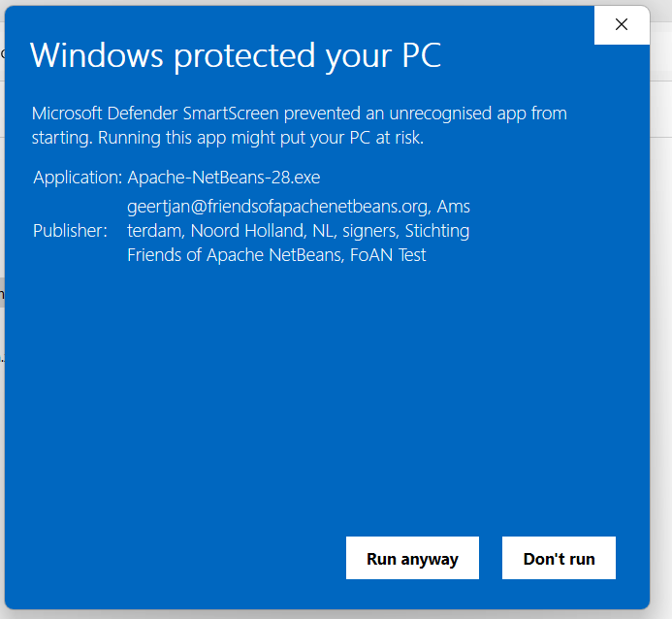672x619 pixels.
Task: Click the "Windows protected your PC" heading
Action: (x=236, y=55)
